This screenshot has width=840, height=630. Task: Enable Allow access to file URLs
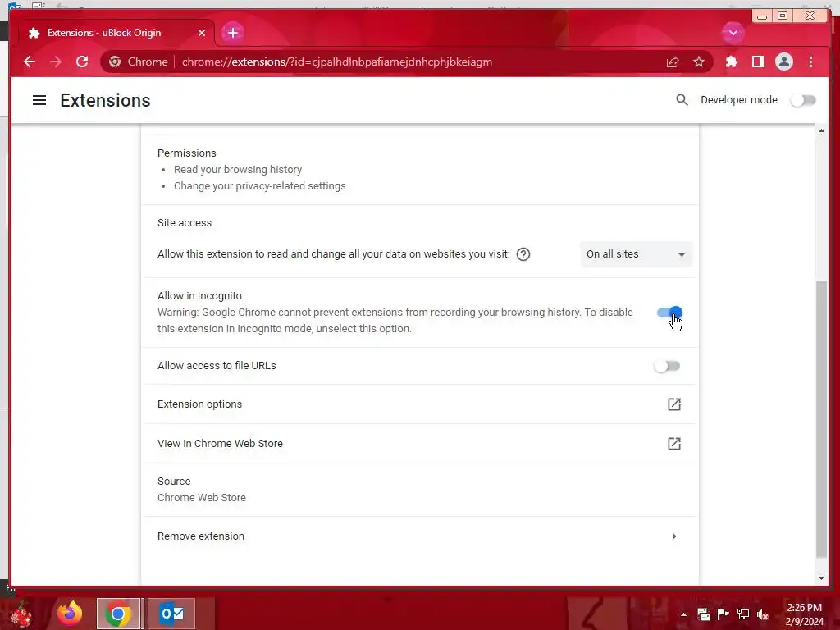coord(667,366)
